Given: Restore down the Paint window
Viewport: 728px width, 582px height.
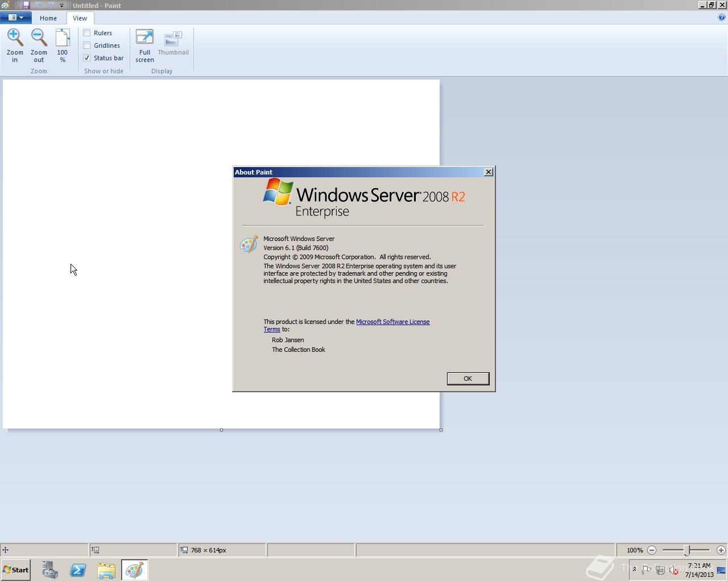Looking at the screenshot, I should (x=712, y=5).
